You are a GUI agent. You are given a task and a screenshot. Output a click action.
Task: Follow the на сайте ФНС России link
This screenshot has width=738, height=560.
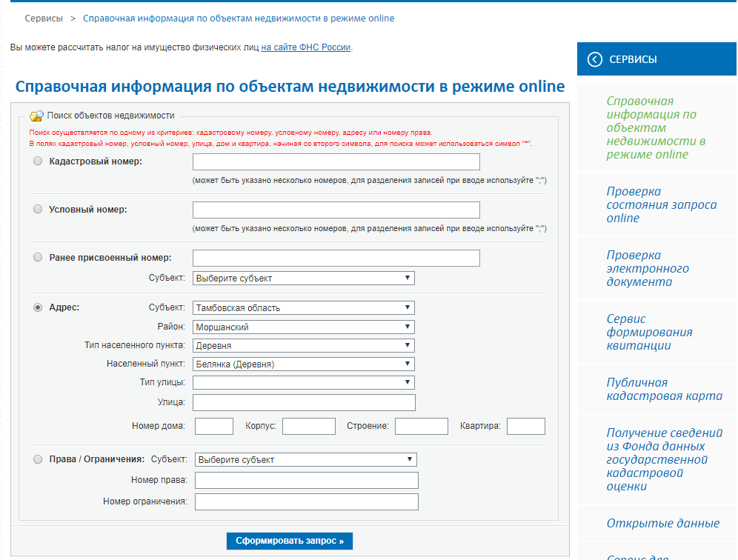306,47
